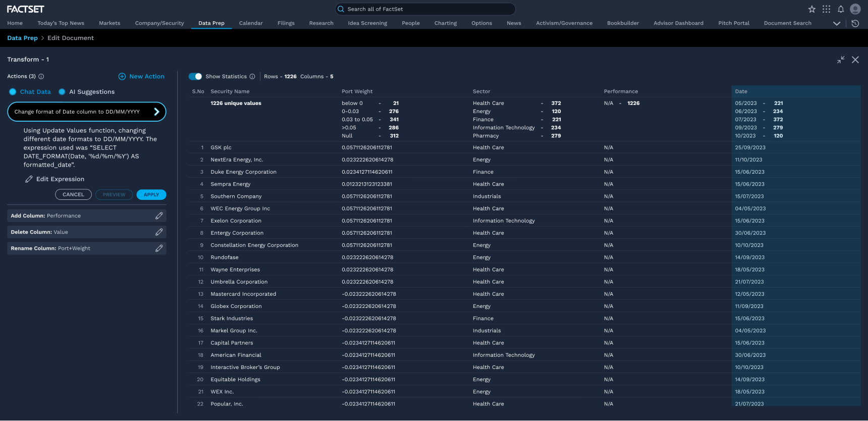
Task: Go to the Document Search tab
Action: click(x=788, y=23)
